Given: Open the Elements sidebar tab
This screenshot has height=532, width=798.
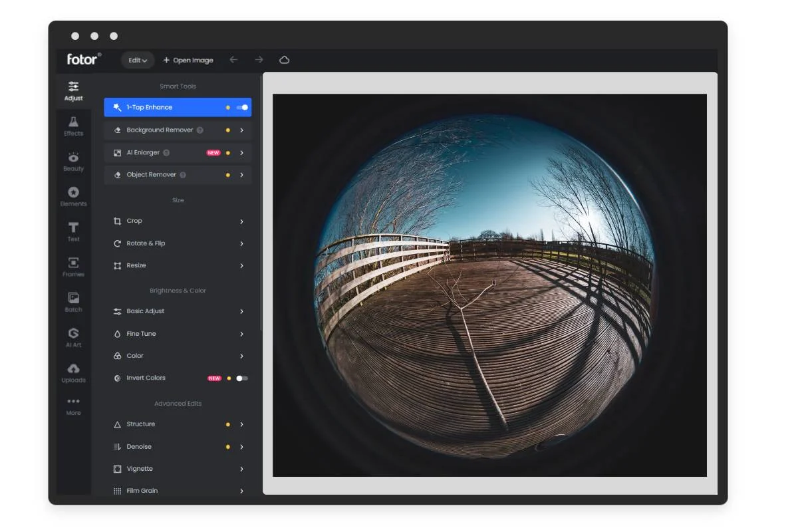Looking at the screenshot, I should pos(73,196).
